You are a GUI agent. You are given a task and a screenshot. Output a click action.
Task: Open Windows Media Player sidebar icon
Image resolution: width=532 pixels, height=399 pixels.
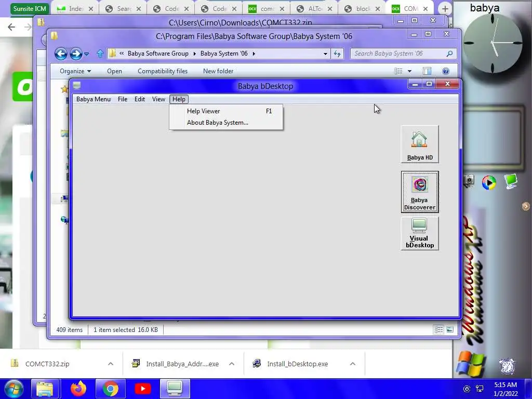[489, 182]
